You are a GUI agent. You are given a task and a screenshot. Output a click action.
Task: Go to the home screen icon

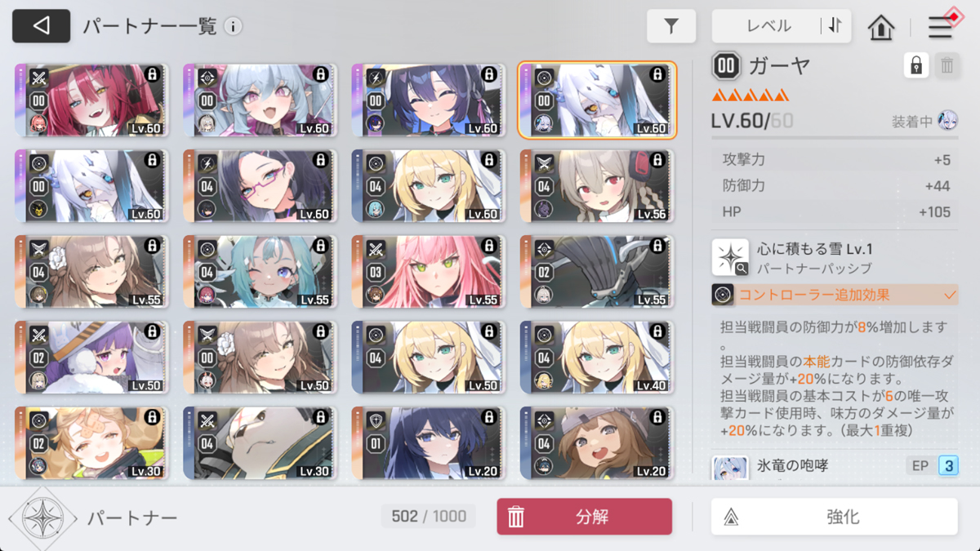pos(881,27)
